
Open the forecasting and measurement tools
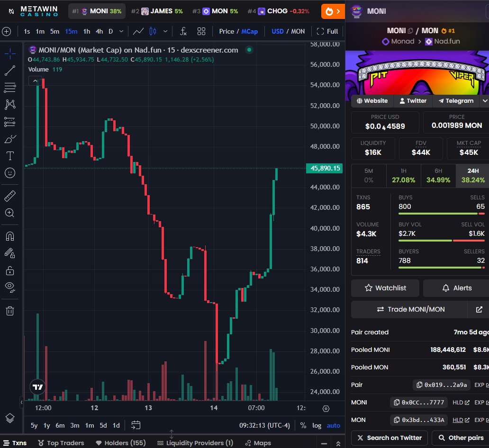pyautogui.click(x=10, y=122)
